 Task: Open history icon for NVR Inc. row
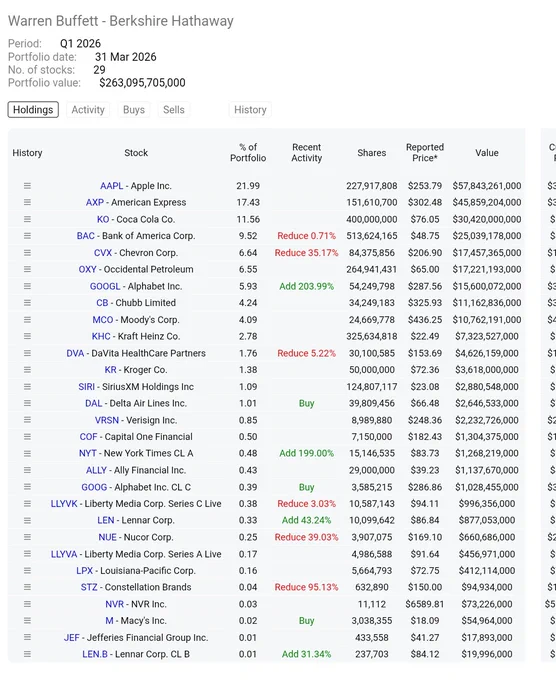27,604
